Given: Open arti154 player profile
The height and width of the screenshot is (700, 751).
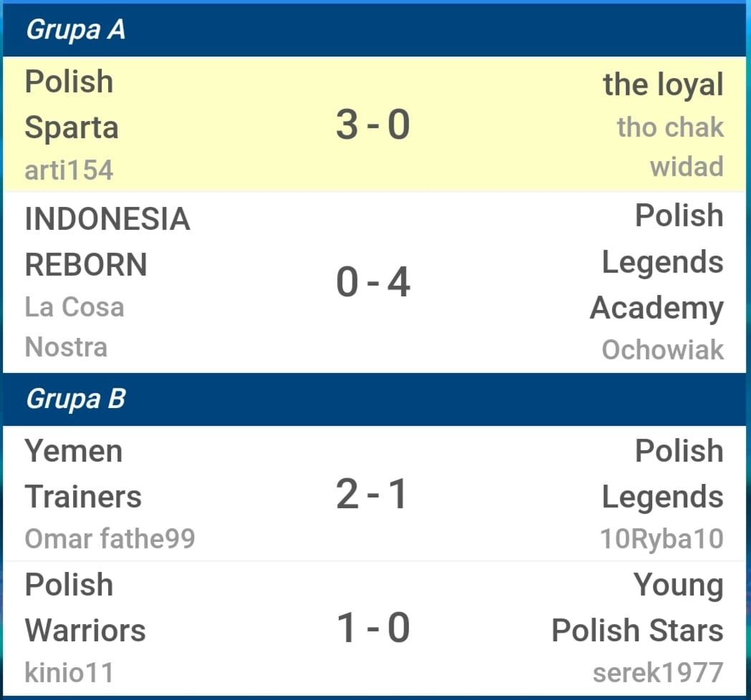Looking at the screenshot, I should pos(69,170).
